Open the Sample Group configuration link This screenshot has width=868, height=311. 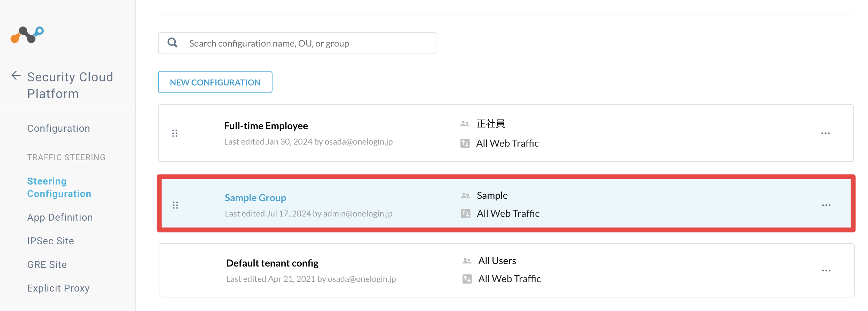click(x=255, y=198)
